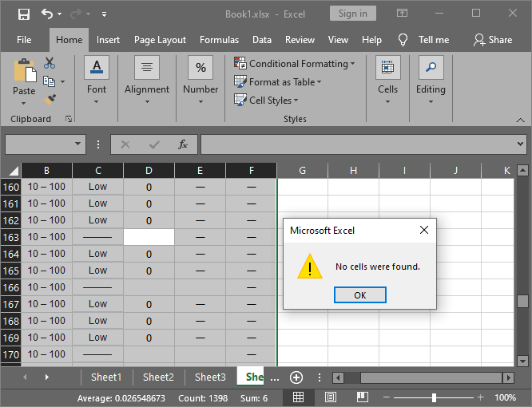
Task: Open the Clipboard dialog launcher
Action: (x=69, y=119)
